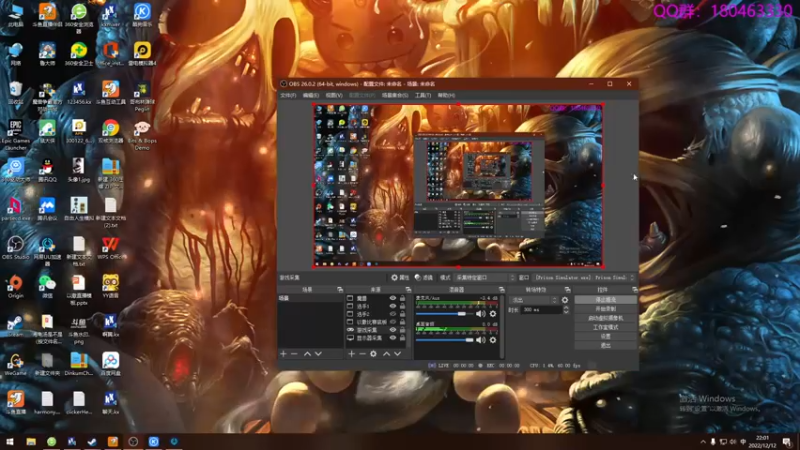Click the 滤镜 filters button above docks
Image resolution: width=800 pixels, height=450 pixels.
click(x=424, y=278)
